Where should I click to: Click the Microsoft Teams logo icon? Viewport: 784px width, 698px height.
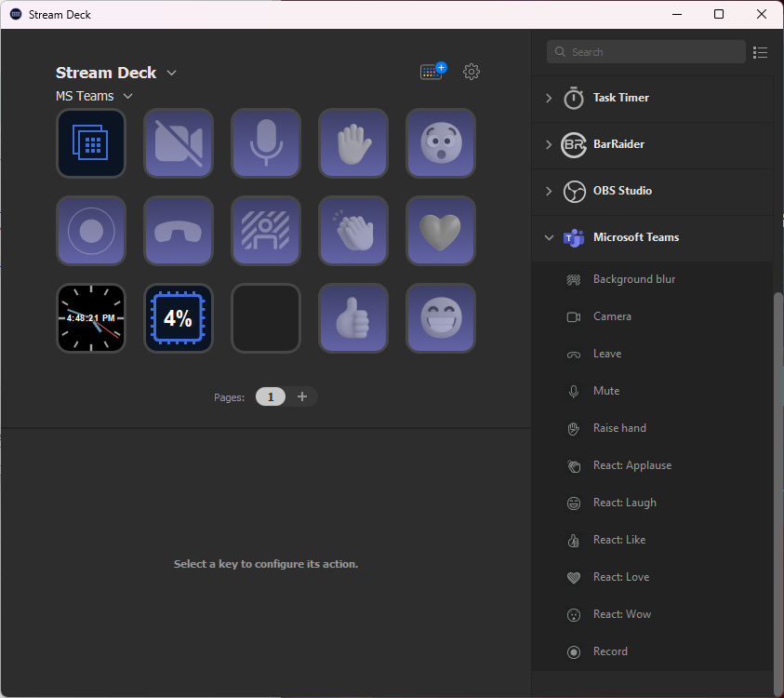coord(574,237)
